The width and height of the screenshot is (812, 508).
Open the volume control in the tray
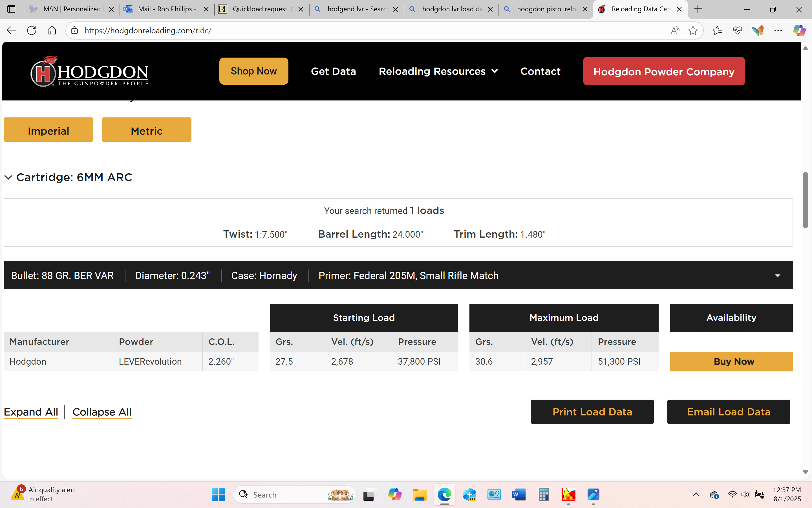tap(745, 494)
